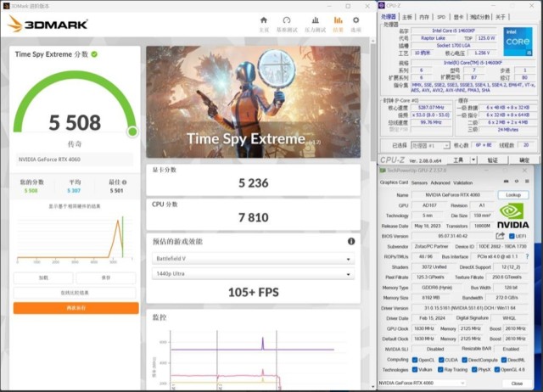Toggle the OpenCL computing checkbox
543x392 pixels.
415,359
